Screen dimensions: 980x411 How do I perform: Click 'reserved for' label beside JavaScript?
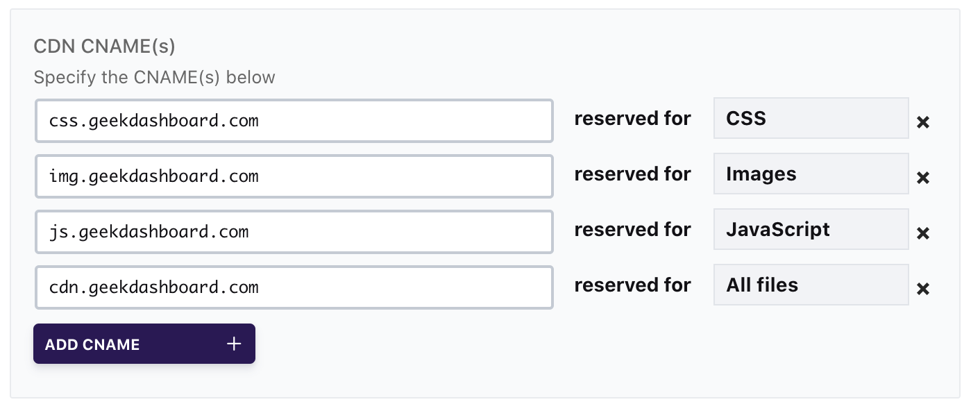point(632,230)
